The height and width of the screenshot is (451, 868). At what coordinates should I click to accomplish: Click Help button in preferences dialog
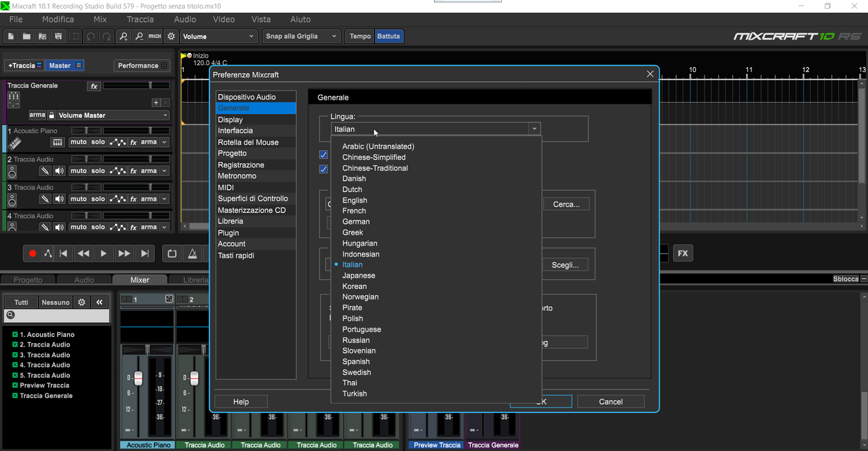[x=241, y=401]
